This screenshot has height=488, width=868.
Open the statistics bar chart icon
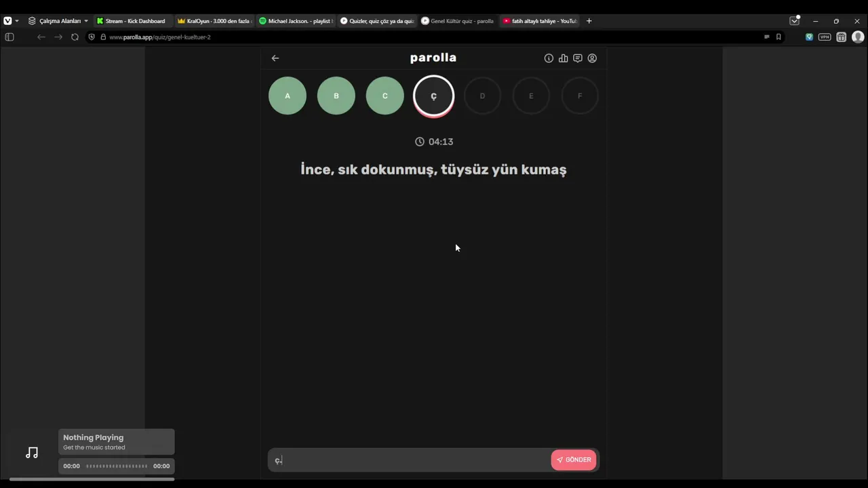point(563,58)
